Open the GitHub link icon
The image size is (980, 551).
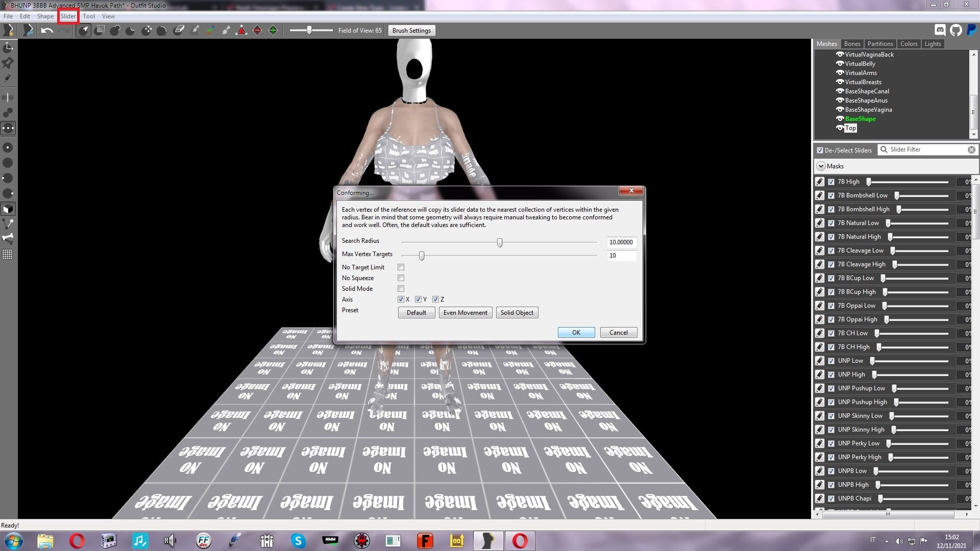[956, 31]
